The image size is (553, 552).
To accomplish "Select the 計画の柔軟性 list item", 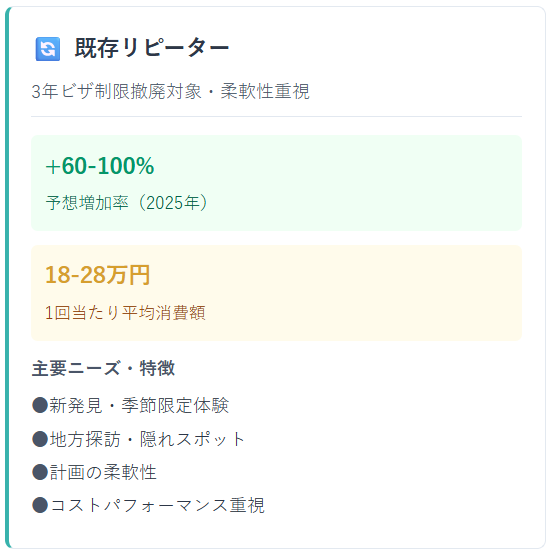I will pyautogui.click(x=94, y=472).
